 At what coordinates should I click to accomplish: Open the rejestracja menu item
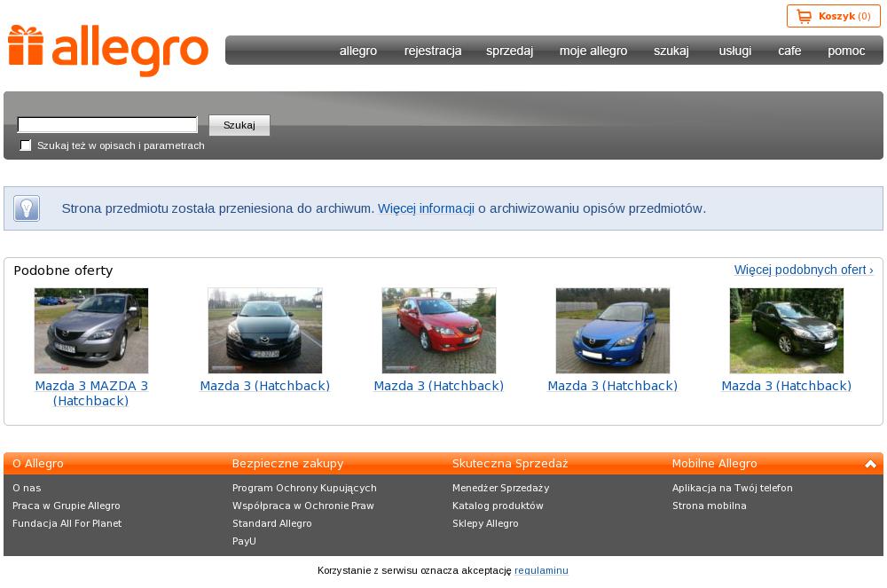(x=433, y=51)
